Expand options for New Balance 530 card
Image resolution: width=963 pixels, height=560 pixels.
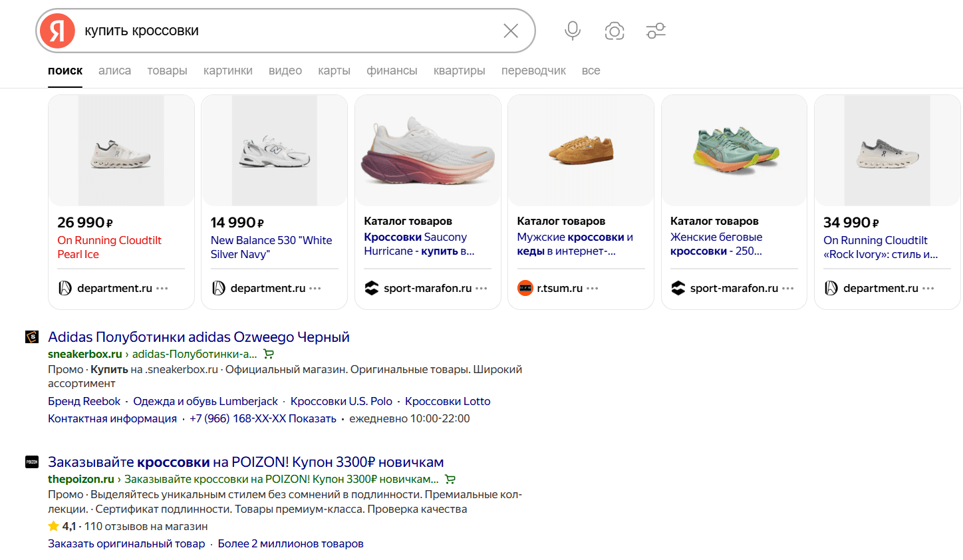click(315, 288)
